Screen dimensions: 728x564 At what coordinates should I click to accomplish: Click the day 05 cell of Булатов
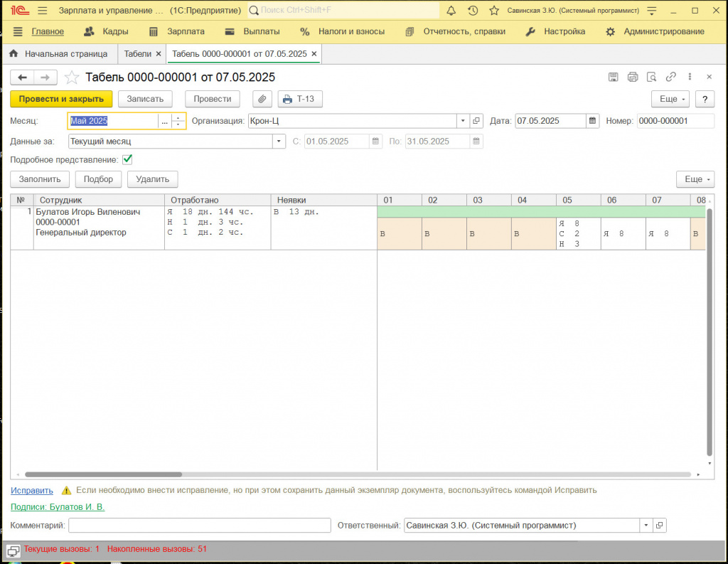[579, 234]
